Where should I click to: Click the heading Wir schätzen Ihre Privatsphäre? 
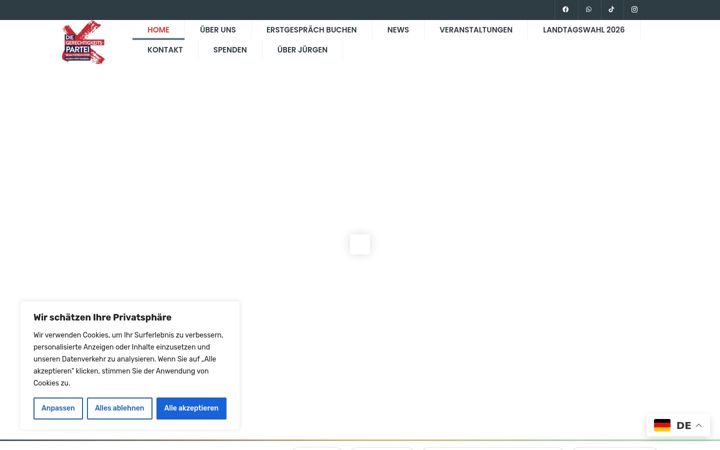click(102, 317)
